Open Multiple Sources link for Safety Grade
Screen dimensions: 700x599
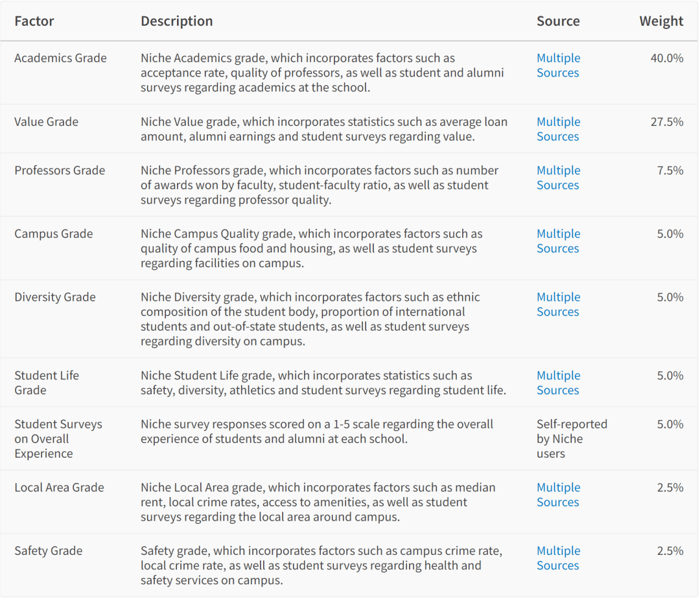(558, 558)
